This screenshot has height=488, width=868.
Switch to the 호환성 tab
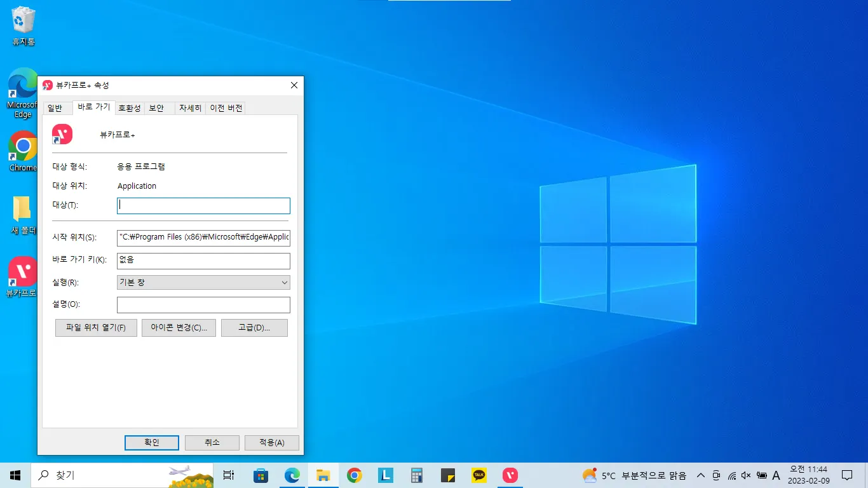130,108
